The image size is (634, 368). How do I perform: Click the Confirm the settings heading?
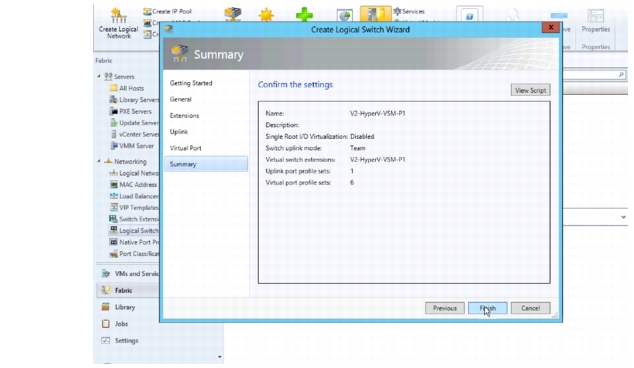pos(295,85)
